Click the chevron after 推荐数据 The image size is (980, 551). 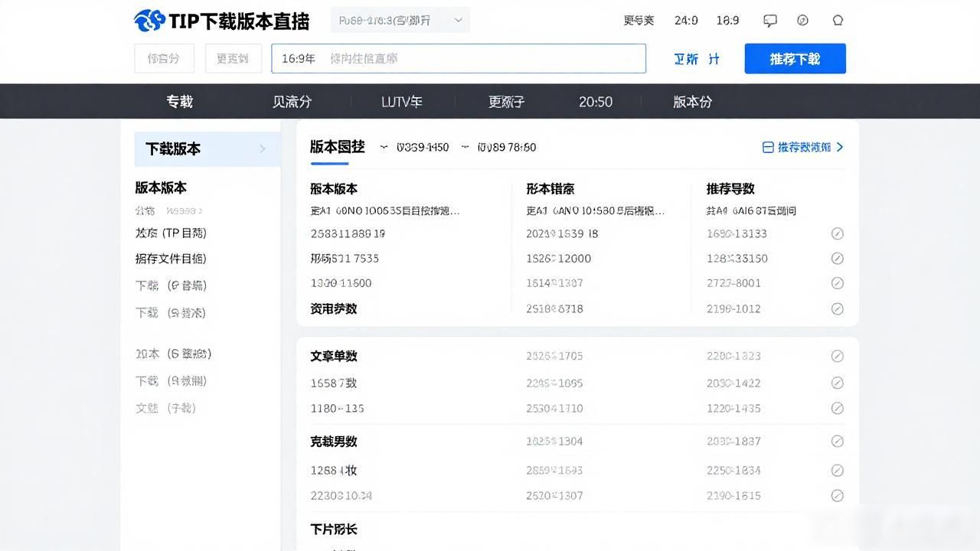click(840, 147)
